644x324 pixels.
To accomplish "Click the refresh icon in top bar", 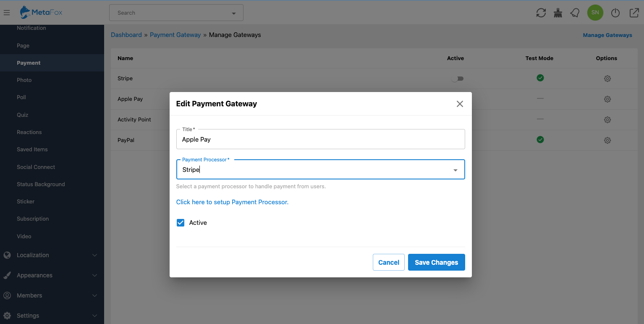I will pyautogui.click(x=541, y=13).
